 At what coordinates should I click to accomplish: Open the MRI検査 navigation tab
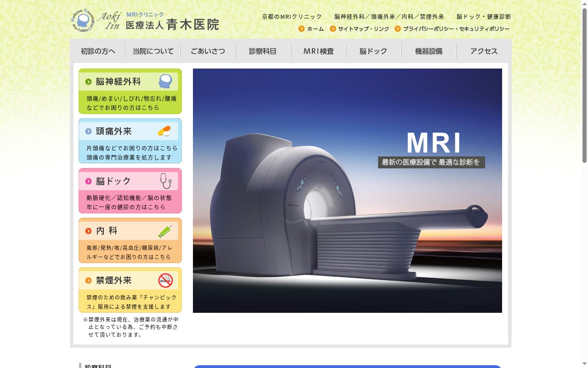[318, 51]
